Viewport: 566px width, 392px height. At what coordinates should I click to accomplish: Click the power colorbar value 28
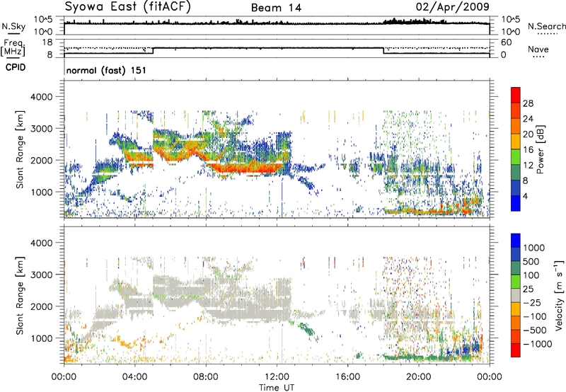tap(528, 103)
